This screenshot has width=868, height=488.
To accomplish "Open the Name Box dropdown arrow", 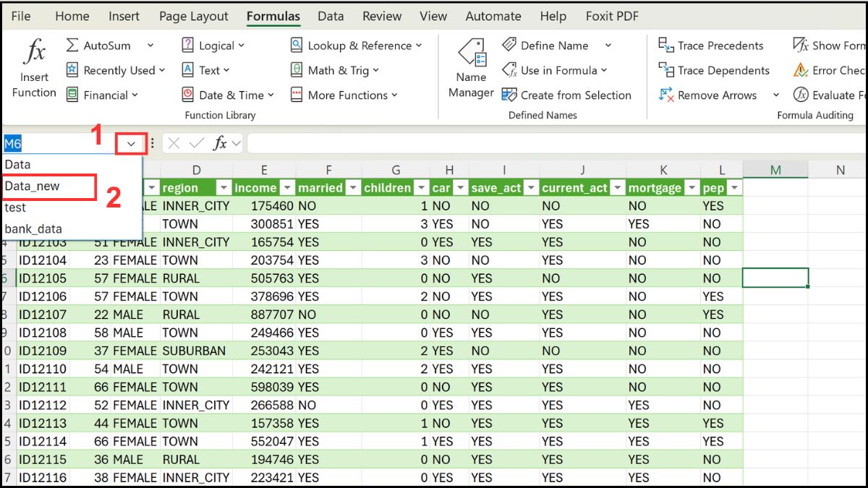I will [131, 142].
